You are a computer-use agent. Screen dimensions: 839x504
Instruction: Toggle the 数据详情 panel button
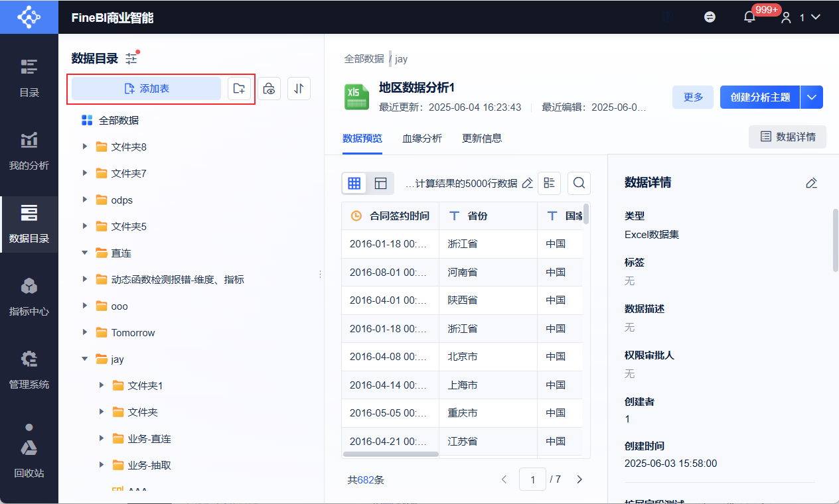(787, 137)
